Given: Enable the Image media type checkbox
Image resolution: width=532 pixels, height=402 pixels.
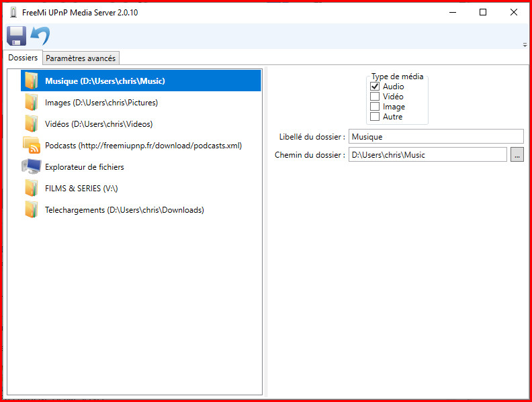Looking at the screenshot, I should (x=375, y=107).
